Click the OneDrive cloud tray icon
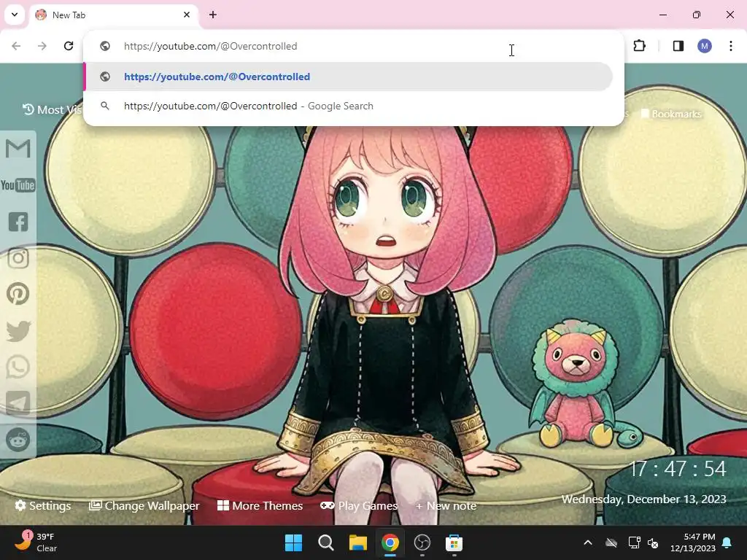Image resolution: width=747 pixels, height=560 pixels. [611, 542]
